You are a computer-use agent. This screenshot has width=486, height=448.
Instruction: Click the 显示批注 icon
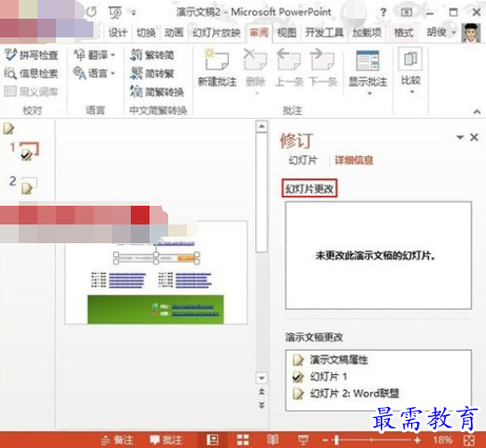coord(367,61)
